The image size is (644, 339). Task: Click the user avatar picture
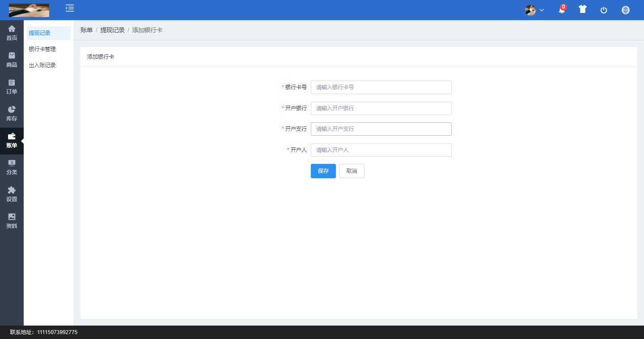click(530, 10)
